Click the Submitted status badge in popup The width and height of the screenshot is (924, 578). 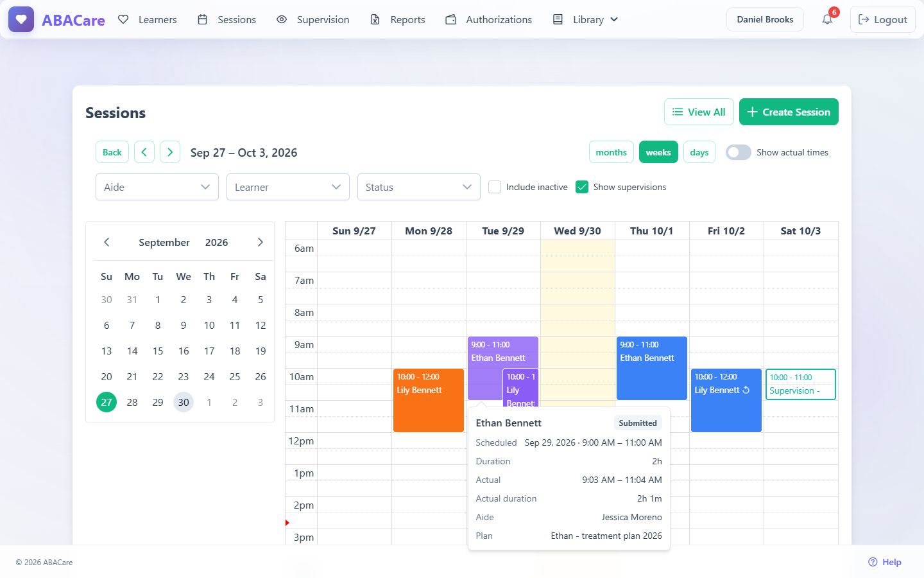638,423
